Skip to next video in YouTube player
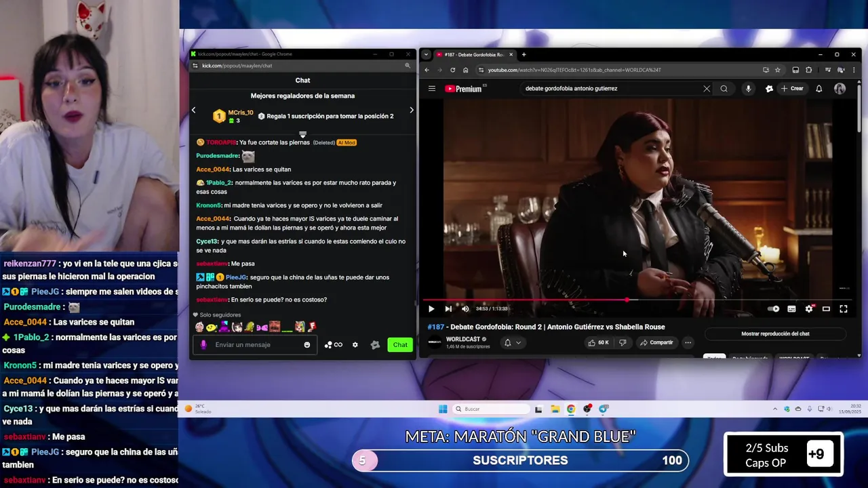 [448, 309]
